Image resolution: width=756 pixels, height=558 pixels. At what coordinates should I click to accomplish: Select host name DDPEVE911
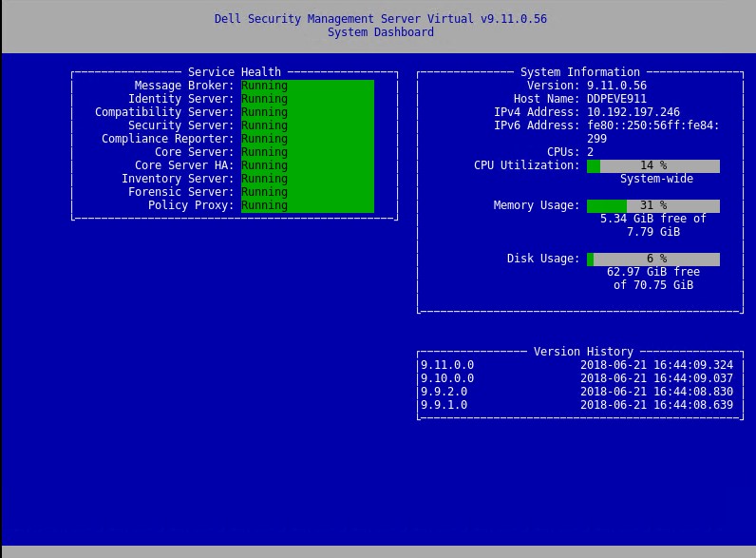pyautogui.click(x=616, y=99)
